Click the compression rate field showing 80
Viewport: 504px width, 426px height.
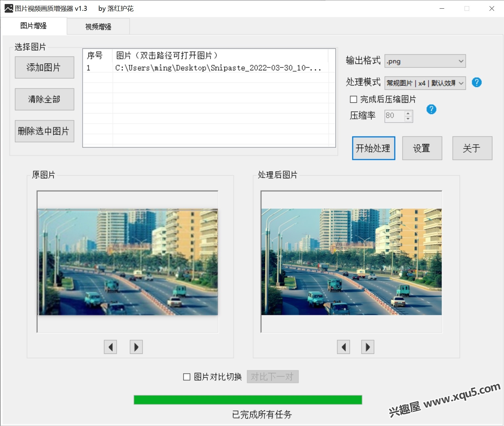coord(394,116)
